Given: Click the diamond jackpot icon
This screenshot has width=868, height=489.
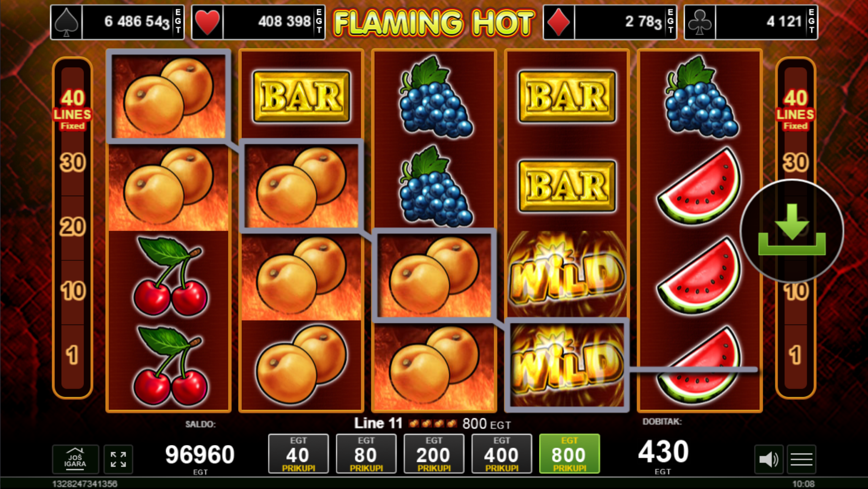Looking at the screenshot, I should pos(559,22).
